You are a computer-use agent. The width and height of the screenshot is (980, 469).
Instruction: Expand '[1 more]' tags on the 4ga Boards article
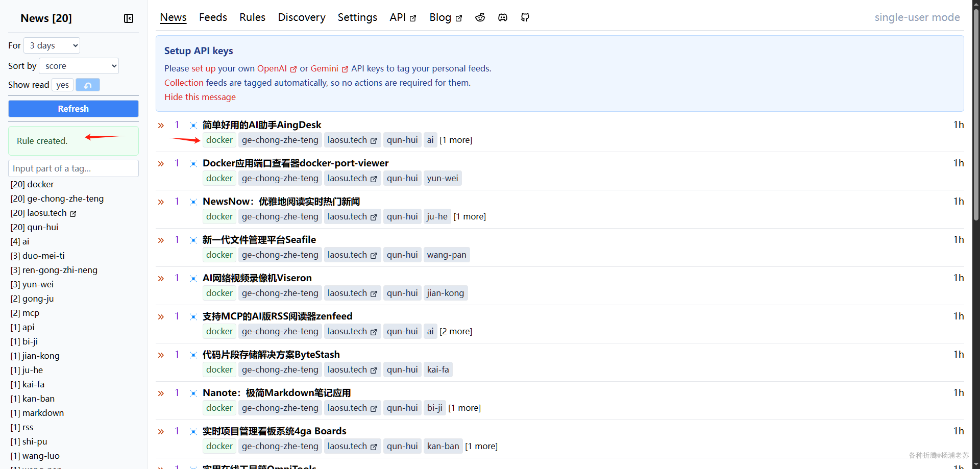(x=481, y=446)
